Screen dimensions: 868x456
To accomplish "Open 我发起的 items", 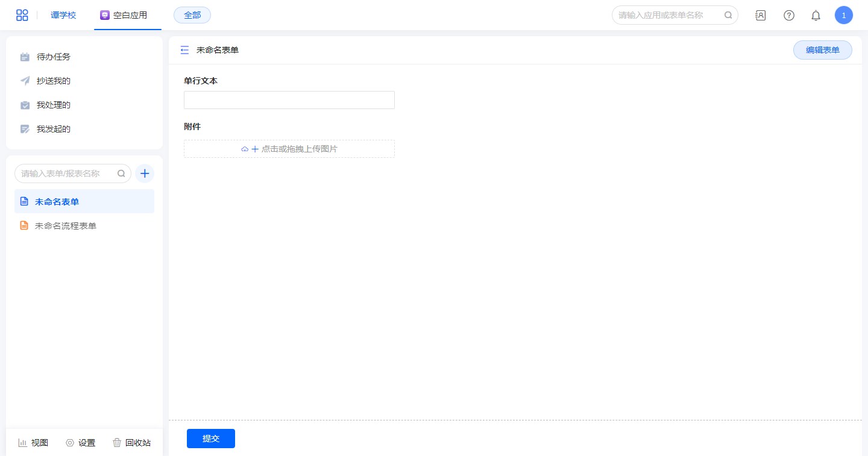I will point(53,129).
